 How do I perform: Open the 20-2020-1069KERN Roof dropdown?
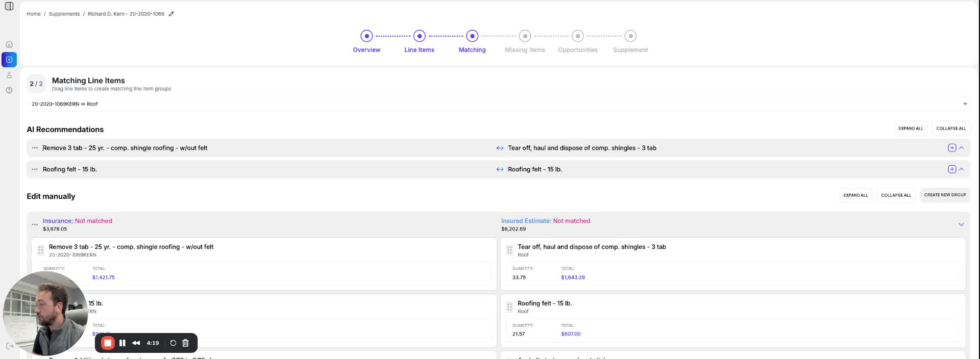(x=498, y=104)
